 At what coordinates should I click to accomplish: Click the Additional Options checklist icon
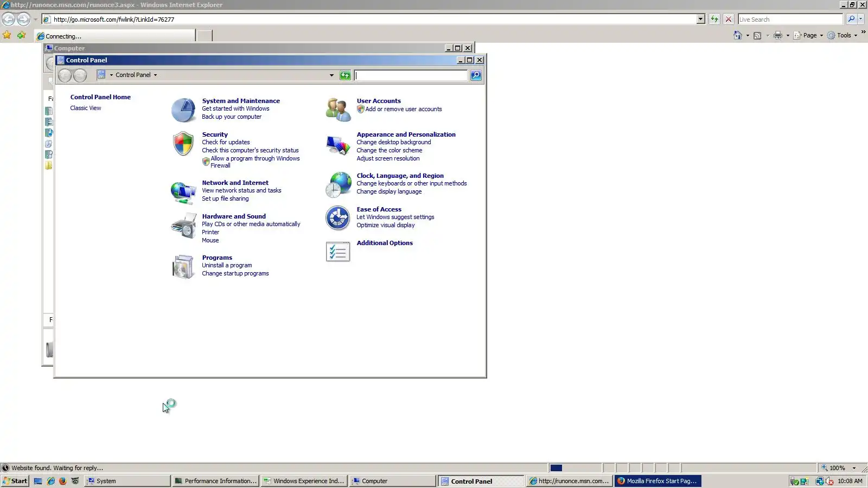click(338, 252)
